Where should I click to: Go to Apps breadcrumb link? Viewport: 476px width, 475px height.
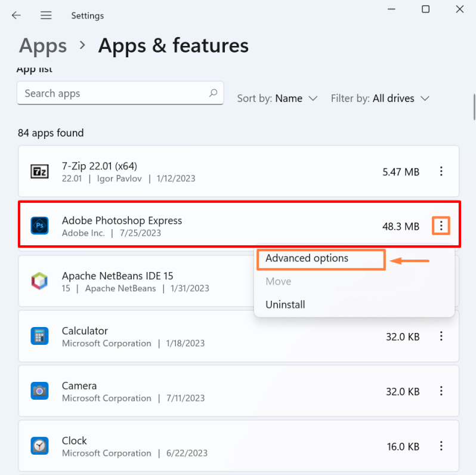pos(43,46)
